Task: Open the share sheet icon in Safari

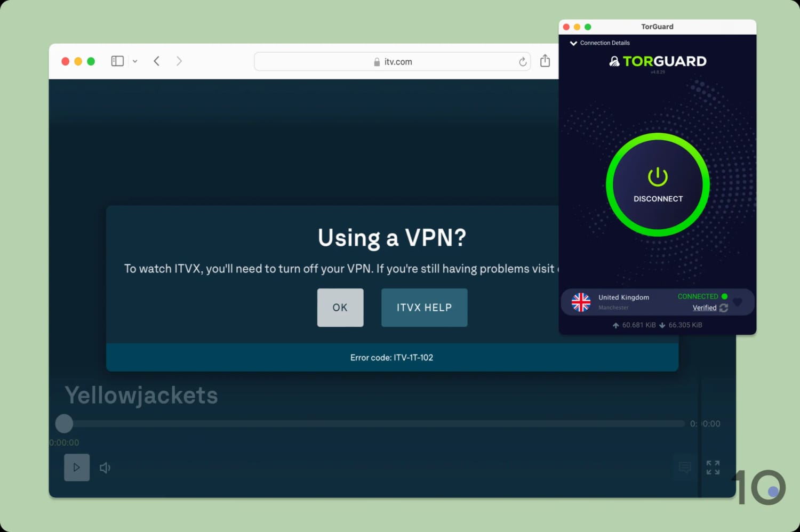Action: click(x=545, y=61)
